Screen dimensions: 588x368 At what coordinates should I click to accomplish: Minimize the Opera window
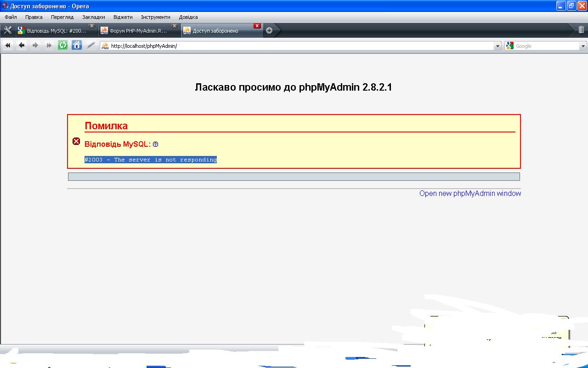pyautogui.click(x=561, y=6)
